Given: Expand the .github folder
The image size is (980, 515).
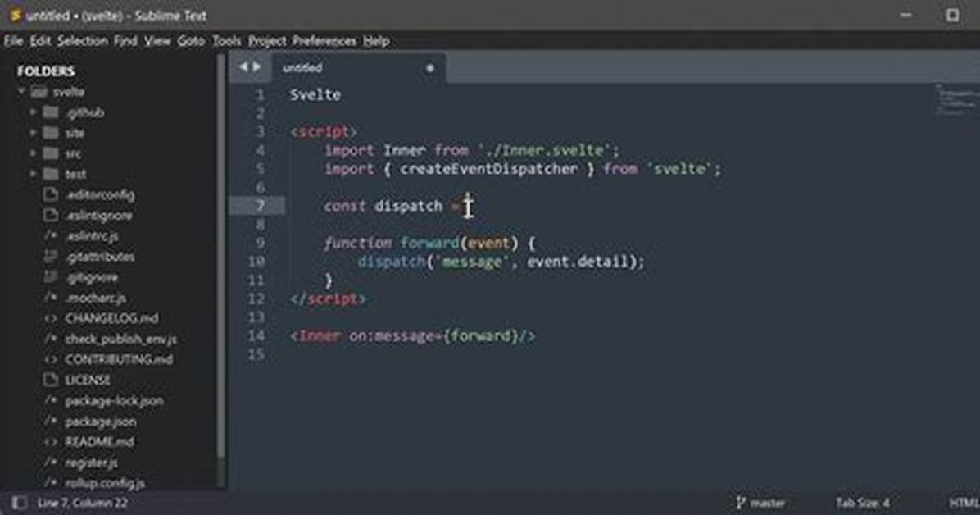Looking at the screenshot, I should (x=33, y=112).
